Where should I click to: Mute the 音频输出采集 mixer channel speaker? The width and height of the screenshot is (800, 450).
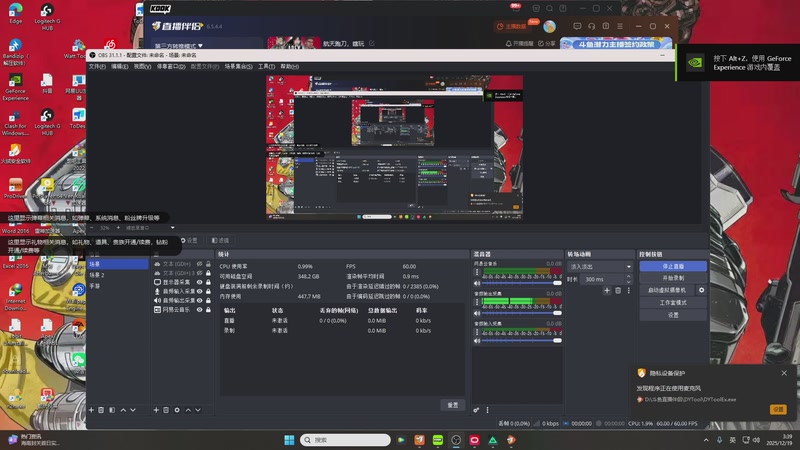coord(477,313)
